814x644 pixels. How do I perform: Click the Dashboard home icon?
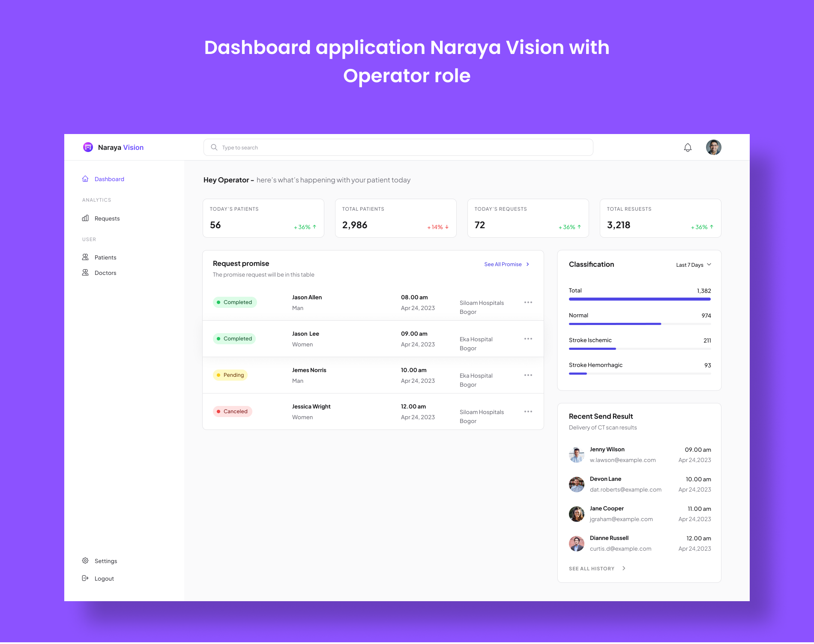pos(85,179)
